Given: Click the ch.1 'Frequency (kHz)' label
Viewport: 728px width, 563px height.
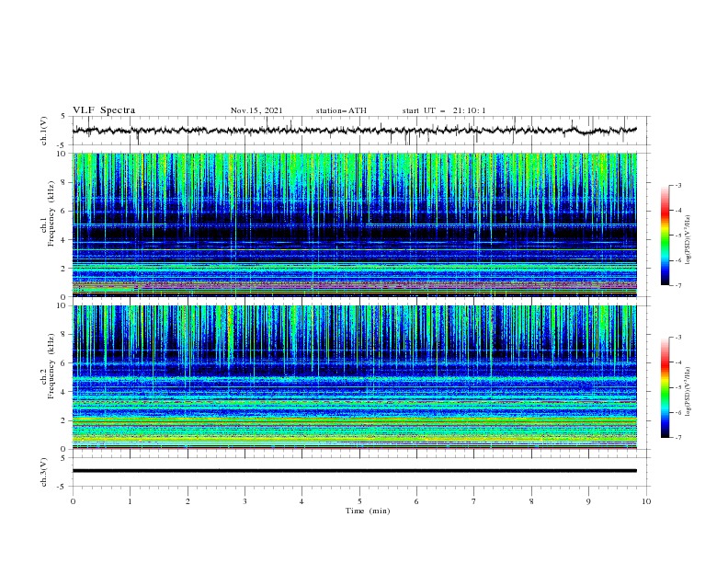Looking at the screenshot, I should (51, 214).
